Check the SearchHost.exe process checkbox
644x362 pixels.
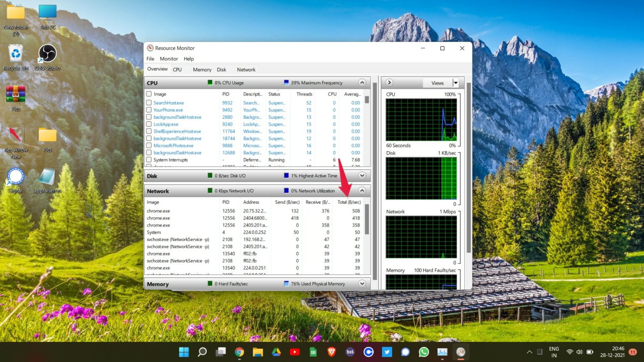(149, 103)
